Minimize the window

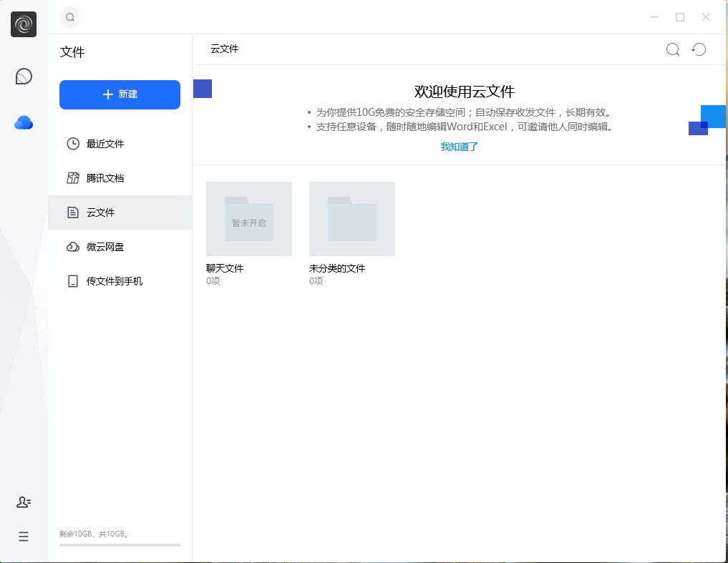654,17
